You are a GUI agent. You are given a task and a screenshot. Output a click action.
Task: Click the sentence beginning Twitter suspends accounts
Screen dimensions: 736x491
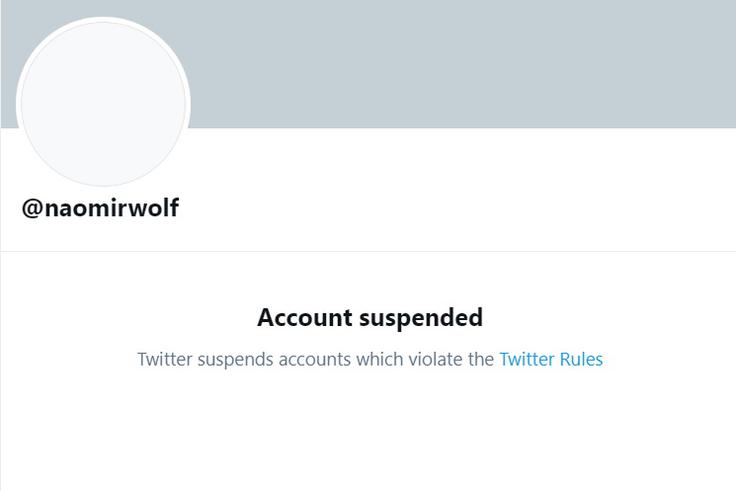tap(370, 359)
